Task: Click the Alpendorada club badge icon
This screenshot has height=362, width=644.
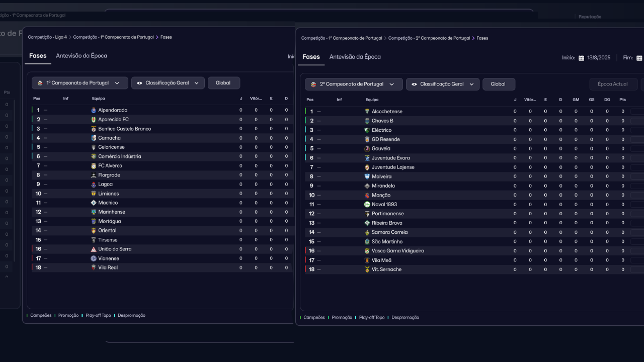Action: point(94,110)
